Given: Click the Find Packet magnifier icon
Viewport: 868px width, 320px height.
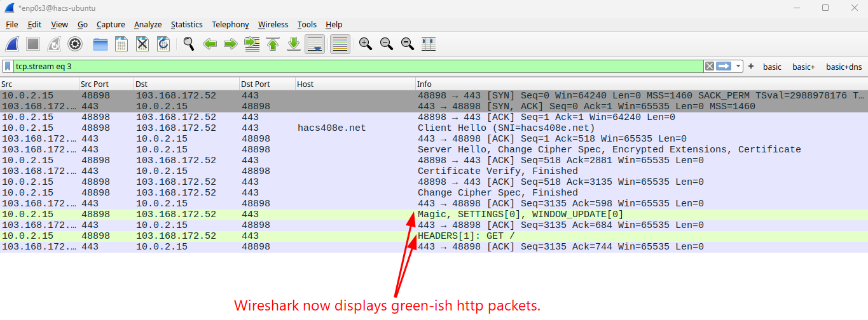Looking at the screenshot, I should click(189, 44).
